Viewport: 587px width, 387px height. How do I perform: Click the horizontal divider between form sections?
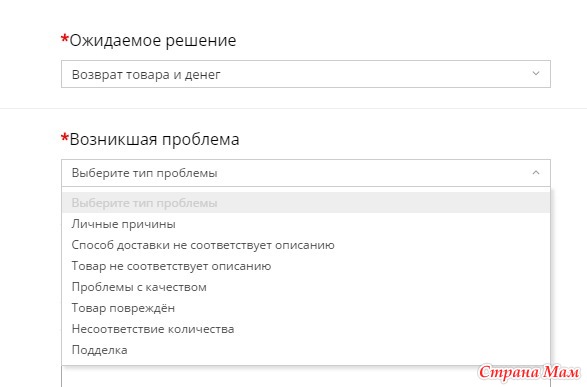tap(294, 109)
